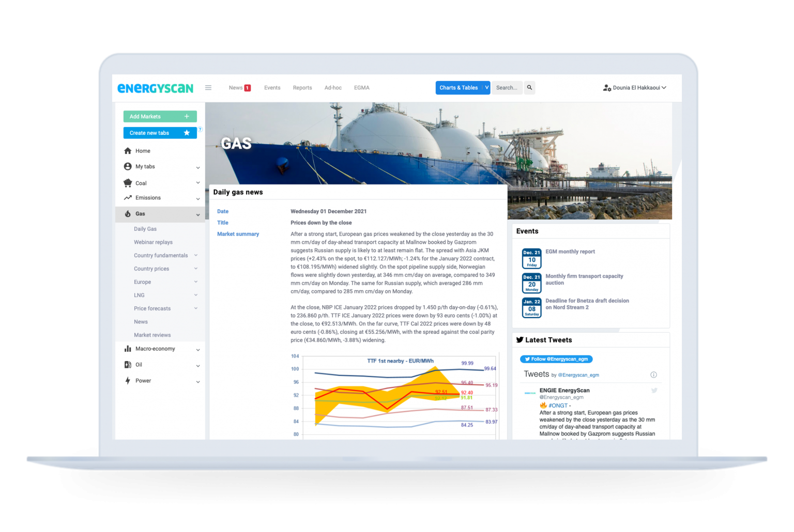Open the Reports section
Screen dimensions: 794x532
pyautogui.click(x=302, y=87)
